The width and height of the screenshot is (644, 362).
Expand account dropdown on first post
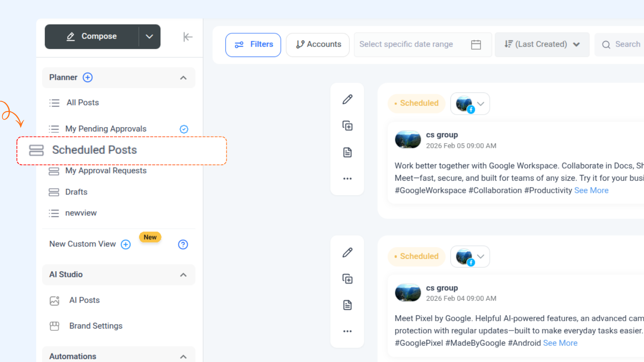click(481, 104)
